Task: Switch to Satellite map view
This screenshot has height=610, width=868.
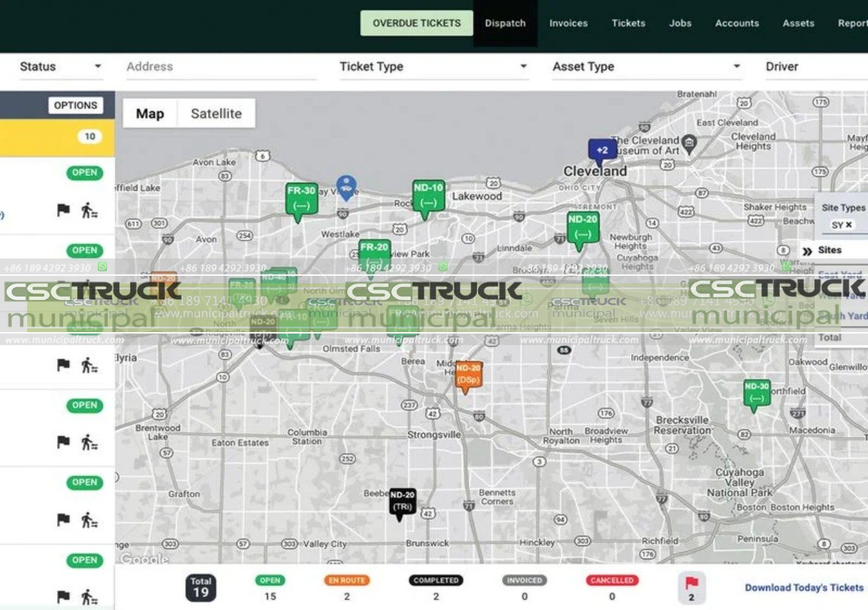Action: tap(216, 113)
